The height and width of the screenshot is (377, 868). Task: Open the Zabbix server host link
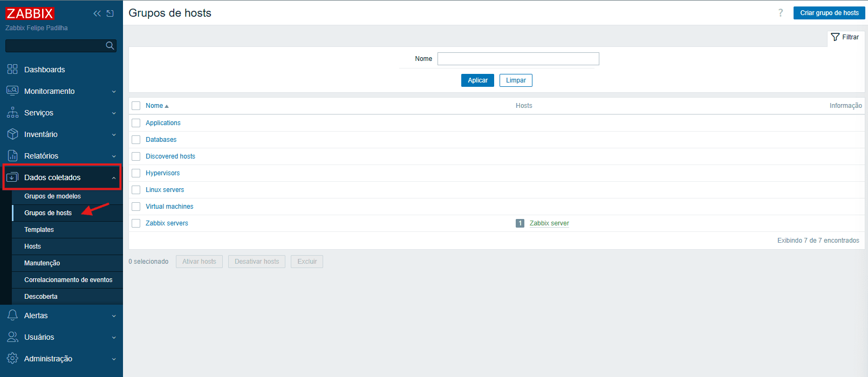tap(549, 223)
